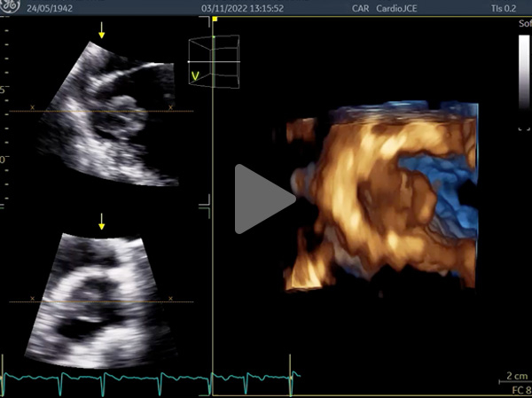Image resolution: width=532 pixels, height=398 pixels.
Task: Select the green V probe marker
Action: [x=195, y=77]
